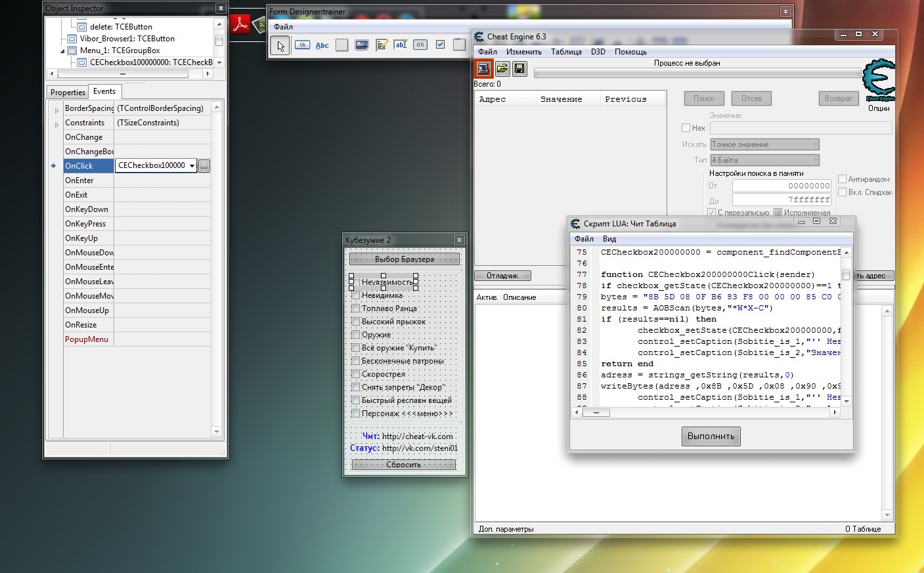Screen dimensions: 924x573
Task: Select the memo component tool
Action: point(382,45)
